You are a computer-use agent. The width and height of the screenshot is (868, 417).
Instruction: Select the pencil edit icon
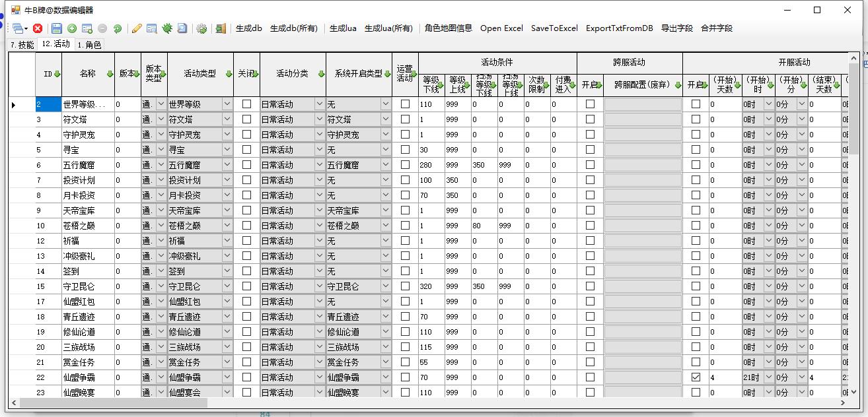136,28
